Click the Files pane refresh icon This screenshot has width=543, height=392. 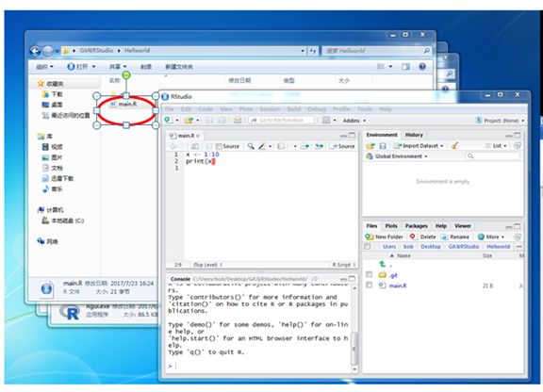518,237
